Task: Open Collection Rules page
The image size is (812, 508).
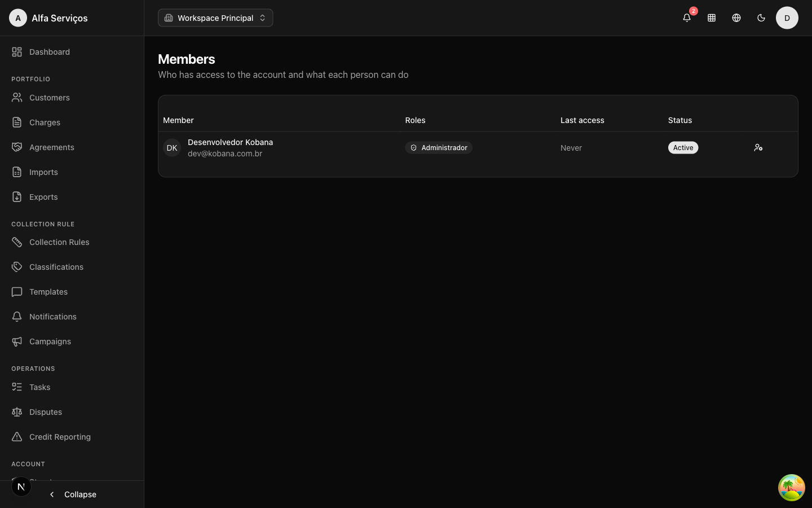Action: tap(72, 242)
